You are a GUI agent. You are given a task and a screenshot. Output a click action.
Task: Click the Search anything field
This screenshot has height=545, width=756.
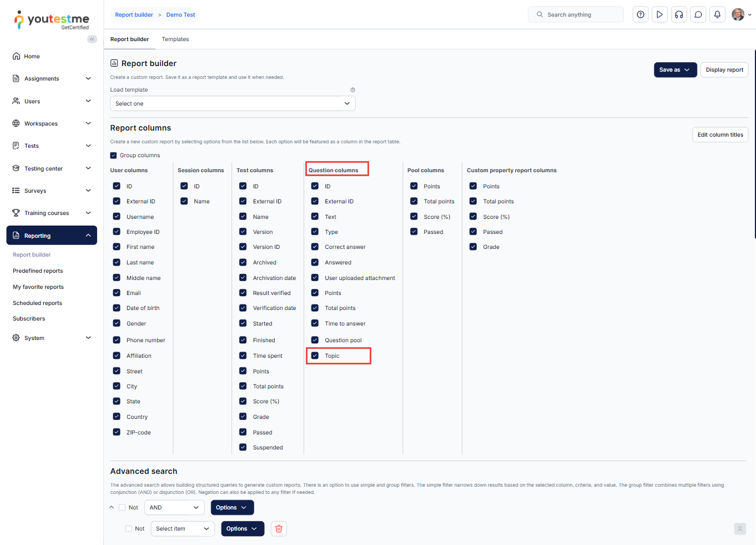(576, 14)
